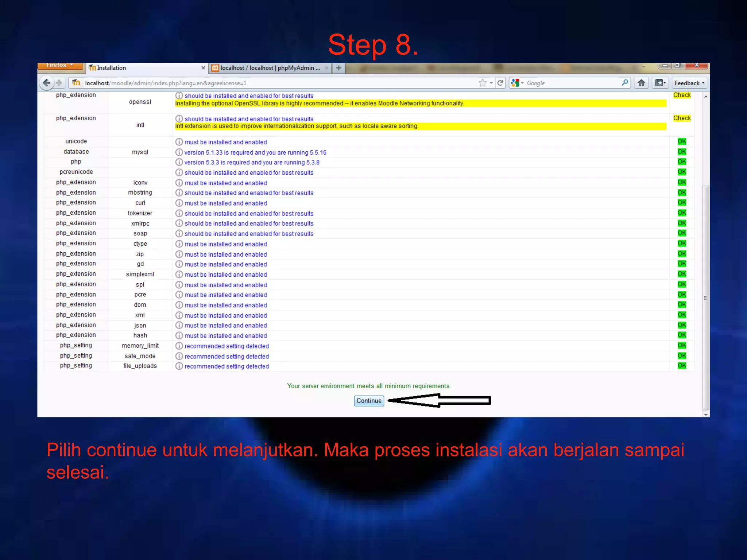
Task: Click intl 'should be installed' link
Action: (x=249, y=119)
